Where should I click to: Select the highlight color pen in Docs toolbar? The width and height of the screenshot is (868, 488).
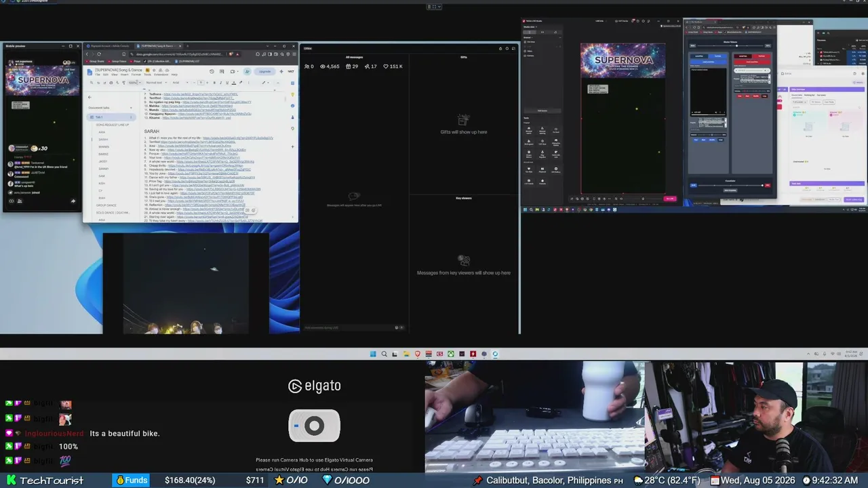pos(240,83)
